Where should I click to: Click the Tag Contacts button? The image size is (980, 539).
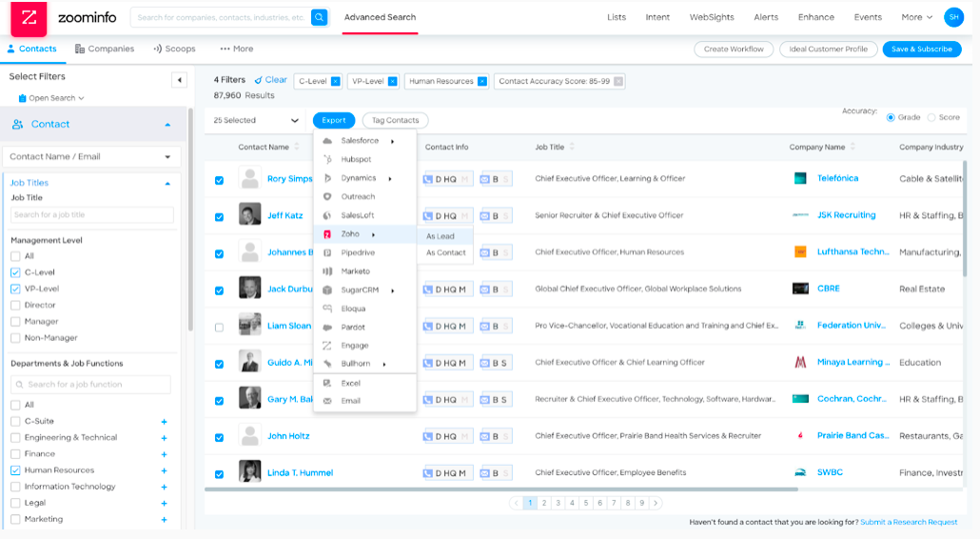click(395, 120)
